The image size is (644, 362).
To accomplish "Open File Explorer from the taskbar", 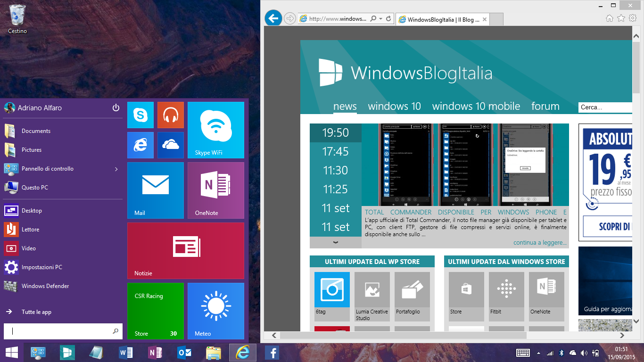I will click(214, 353).
